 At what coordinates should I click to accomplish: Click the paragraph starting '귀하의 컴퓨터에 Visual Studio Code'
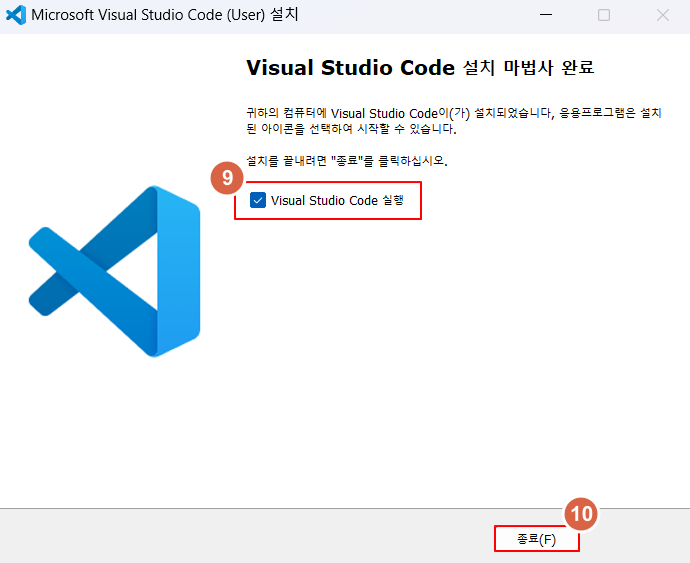click(454, 121)
